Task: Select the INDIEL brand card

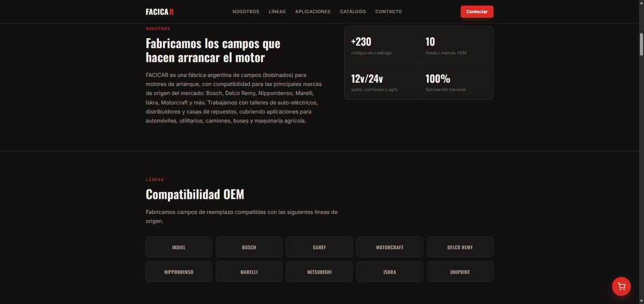Action: click(x=179, y=247)
